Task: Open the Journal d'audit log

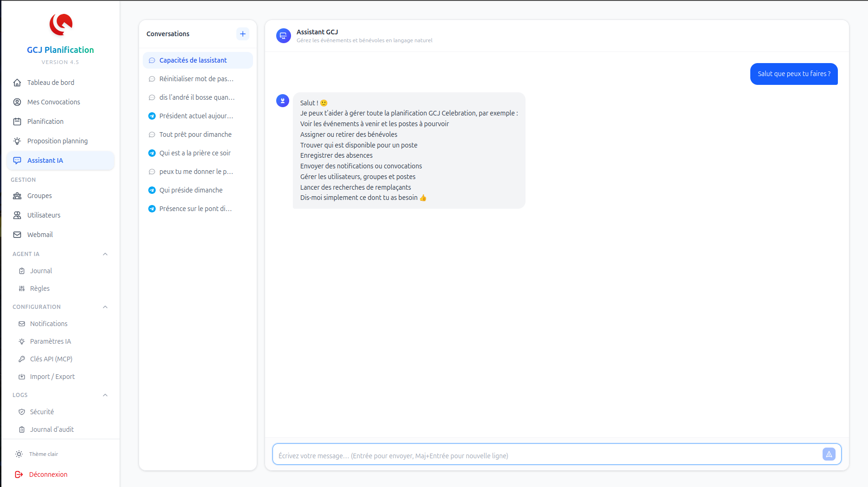Action: (x=52, y=429)
